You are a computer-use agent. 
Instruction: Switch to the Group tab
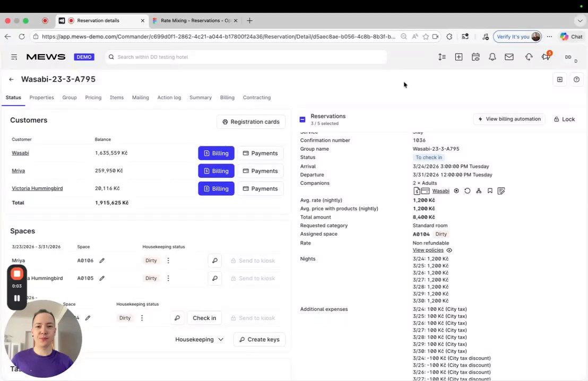tap(70, 98)
